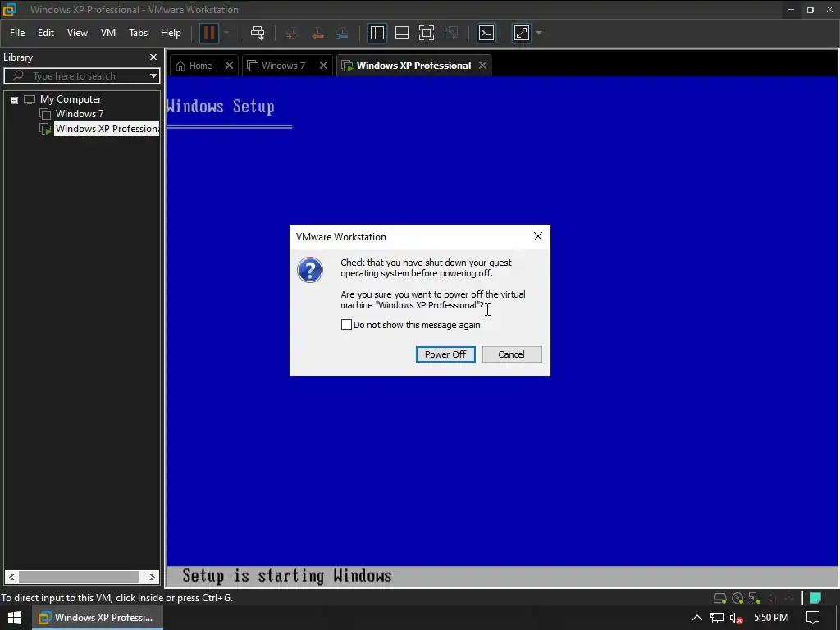Click the teal message log note icon
This screenshot has width=840, height=630.
815,598
